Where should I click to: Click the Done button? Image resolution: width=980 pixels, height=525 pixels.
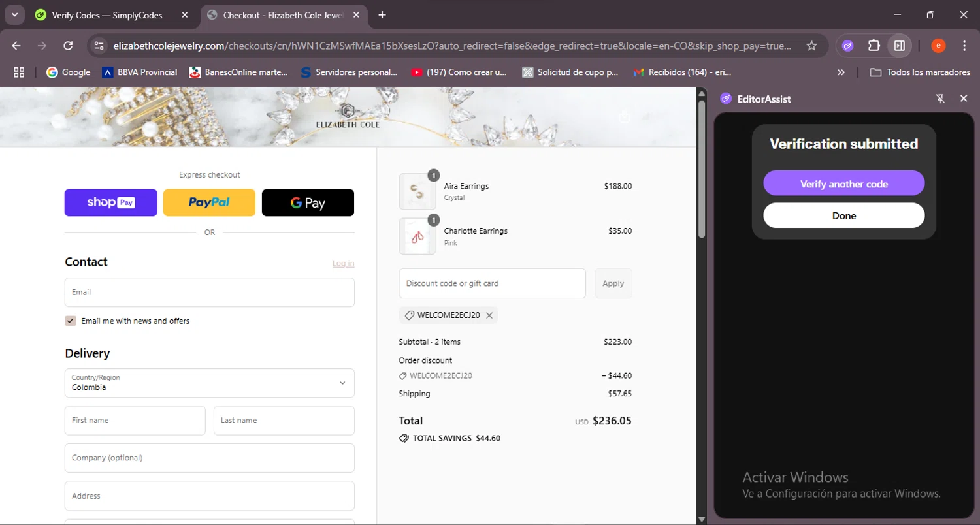tap(844, 215)
